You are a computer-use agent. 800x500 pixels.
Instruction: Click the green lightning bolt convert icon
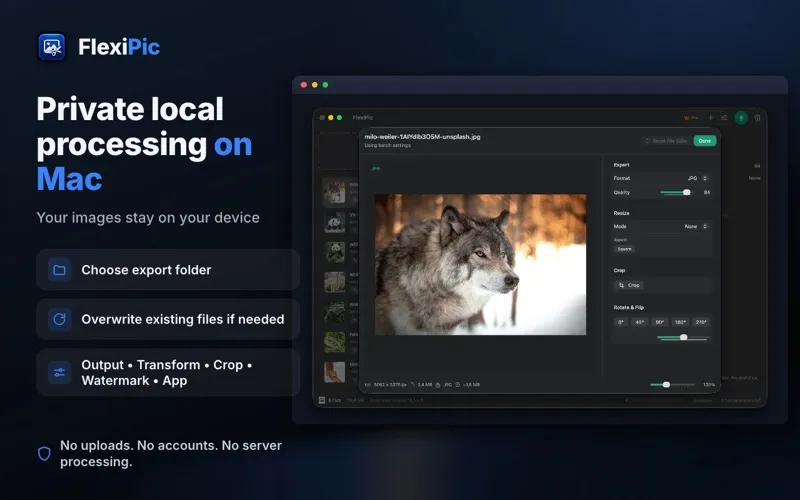tap(741, 118)
